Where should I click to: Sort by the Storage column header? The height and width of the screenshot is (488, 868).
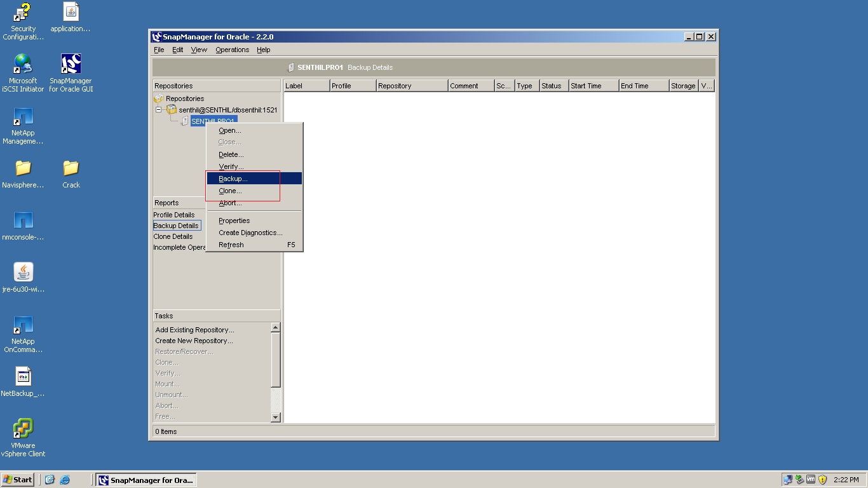coord(684,86)
